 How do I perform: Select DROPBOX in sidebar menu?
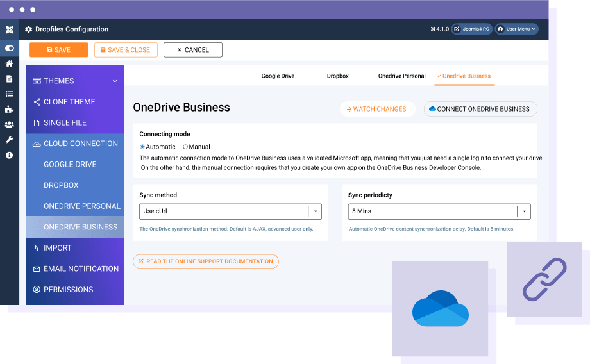tap(61, 185)
